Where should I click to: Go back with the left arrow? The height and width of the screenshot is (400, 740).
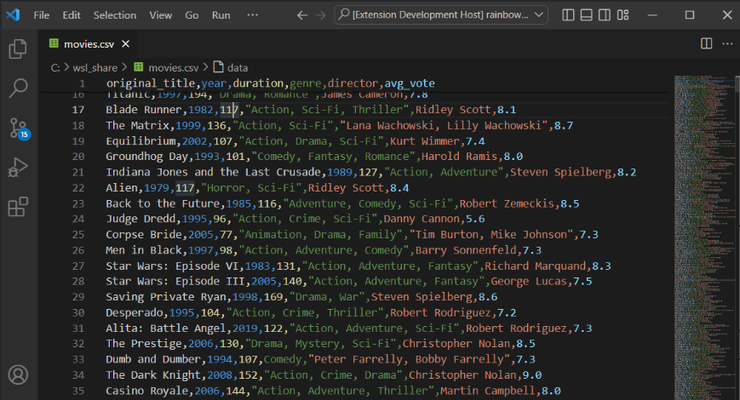[302, 15]
